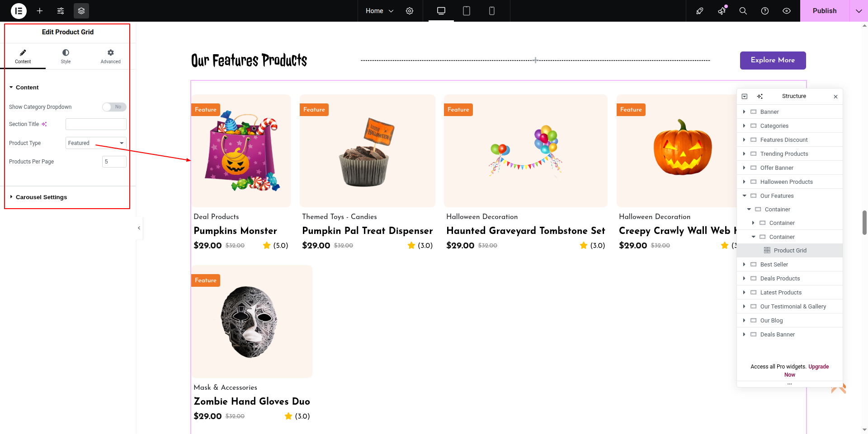Collapse the Our Features tree item

pyautogui.click(x=744, y=196)
